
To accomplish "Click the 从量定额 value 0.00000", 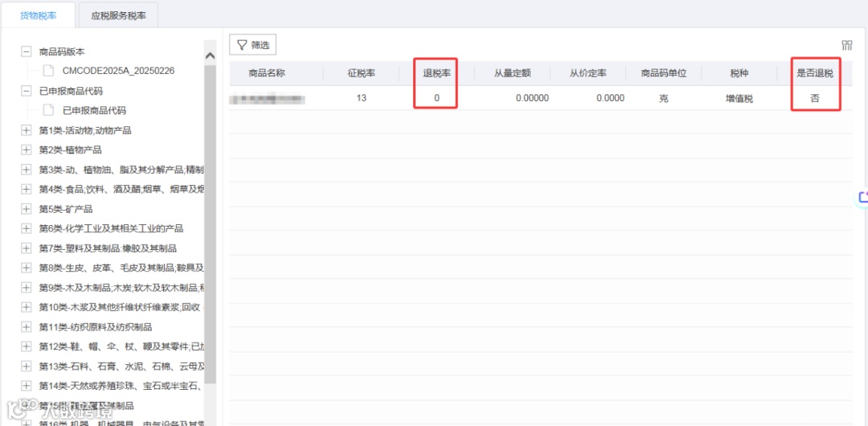I will click(x=532, y=99).
